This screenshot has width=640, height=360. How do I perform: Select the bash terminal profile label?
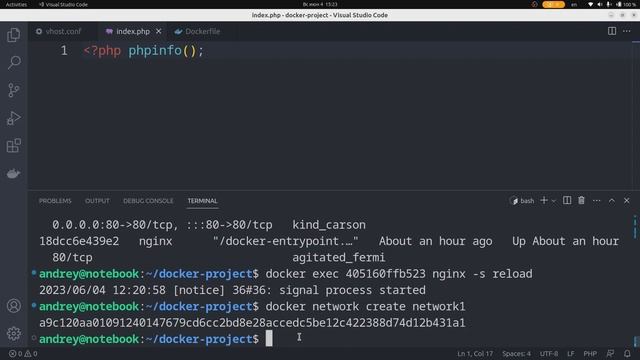pos(522,201)
